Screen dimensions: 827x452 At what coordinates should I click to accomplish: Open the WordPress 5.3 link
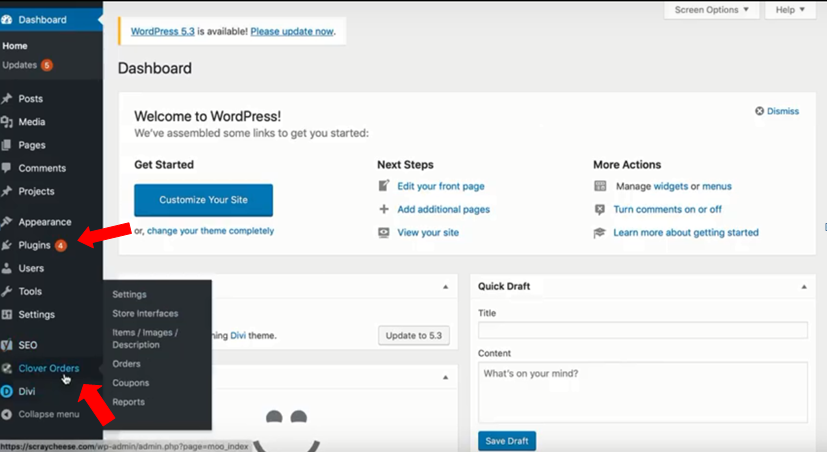point(162,32)
